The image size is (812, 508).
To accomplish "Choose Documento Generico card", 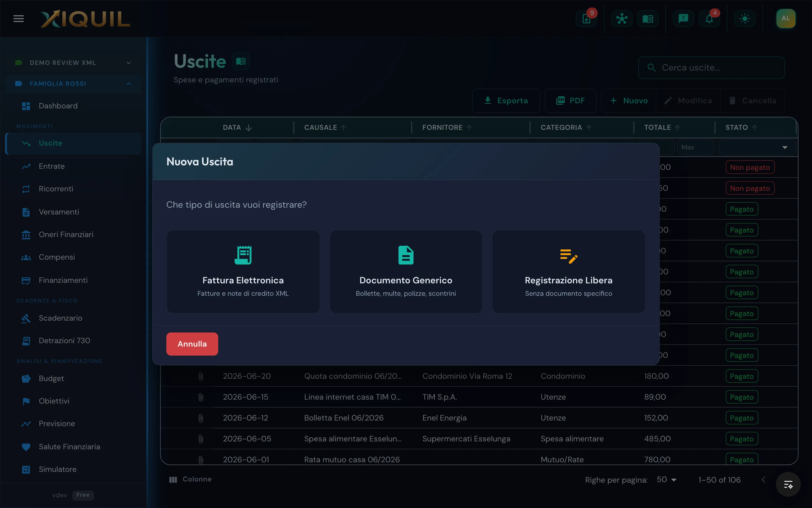I will 406,271.
